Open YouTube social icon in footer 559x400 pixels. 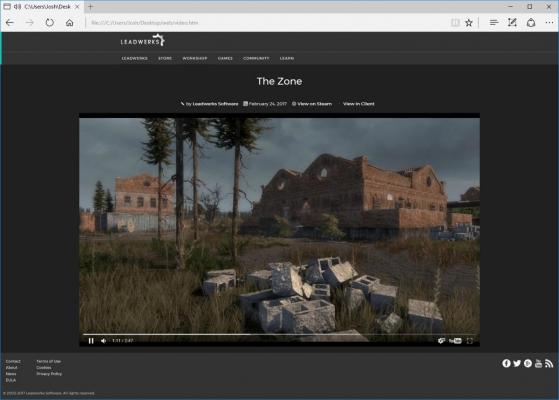point(538,363)
